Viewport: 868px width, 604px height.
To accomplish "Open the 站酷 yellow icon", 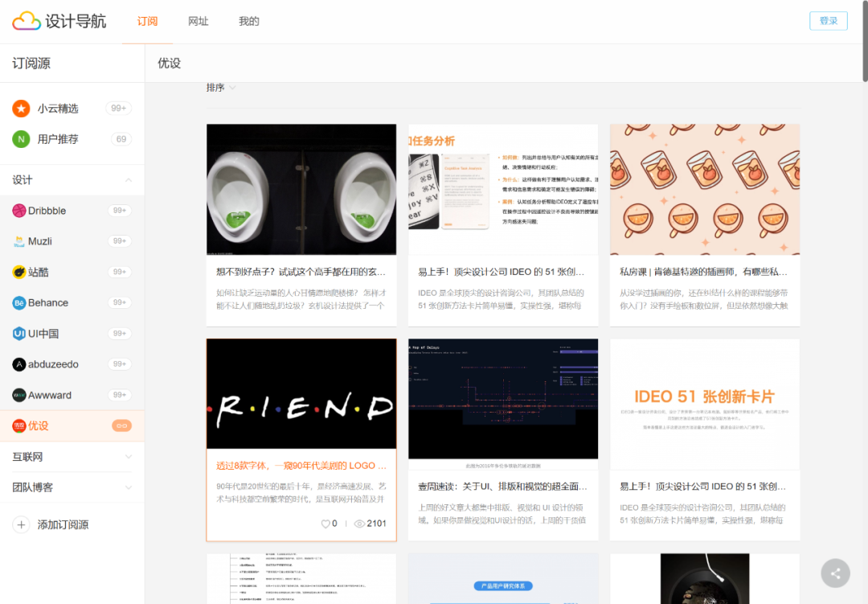I will (18, 272).
